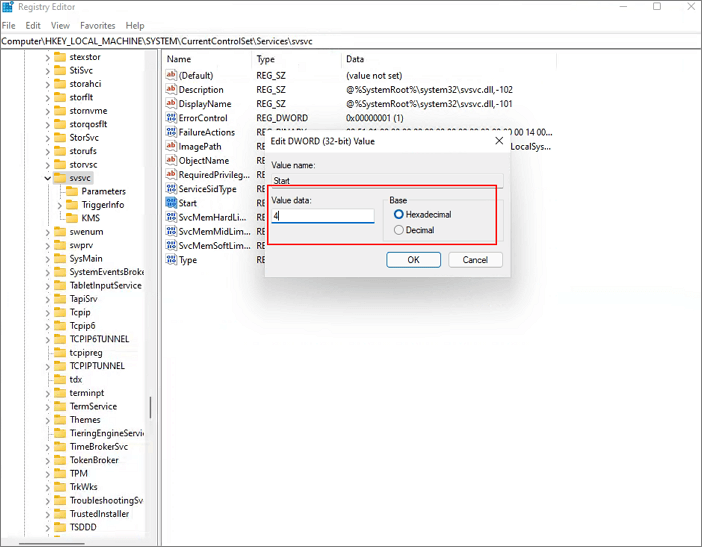Click the Registry Editor app icon
Image resolution: width=702 pixels, height=547 pixels.
coord(8,7)
